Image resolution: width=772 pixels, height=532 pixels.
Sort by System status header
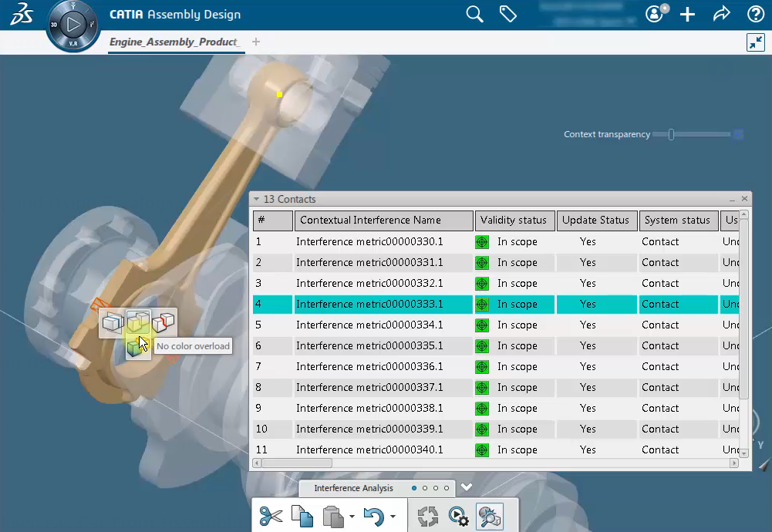coord(679,221)
